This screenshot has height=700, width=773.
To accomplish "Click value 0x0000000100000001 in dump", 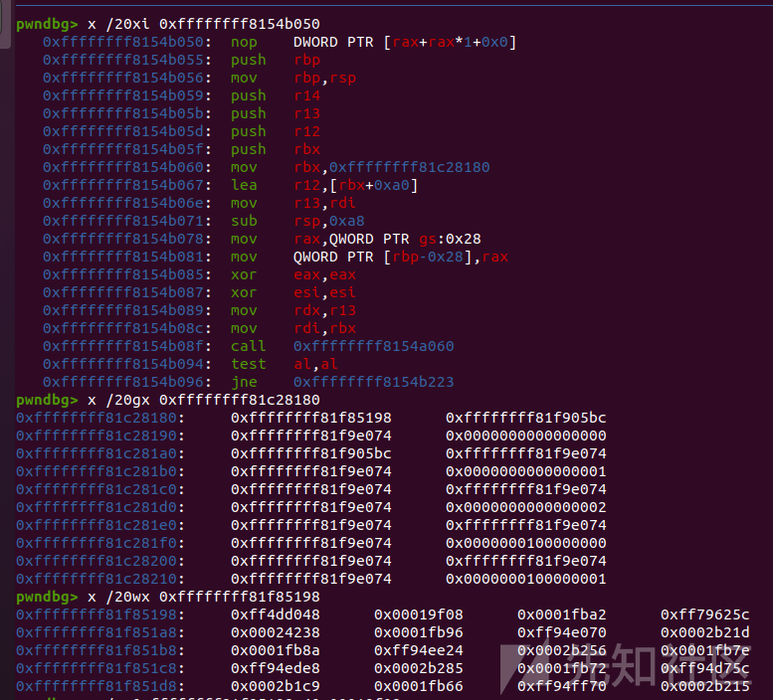I will coord(526,579).
